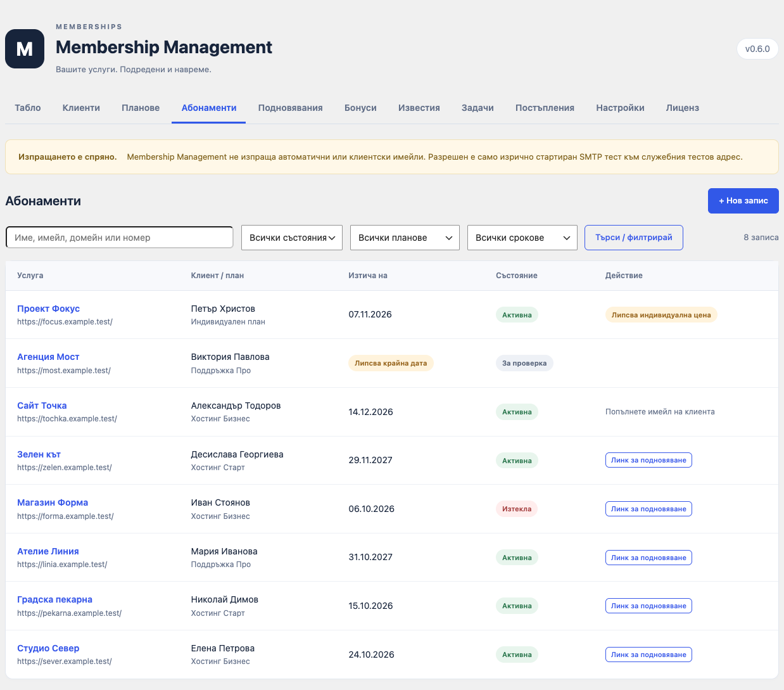
Task: Click client name Николай Димов
Action: (x=224, y=599)
